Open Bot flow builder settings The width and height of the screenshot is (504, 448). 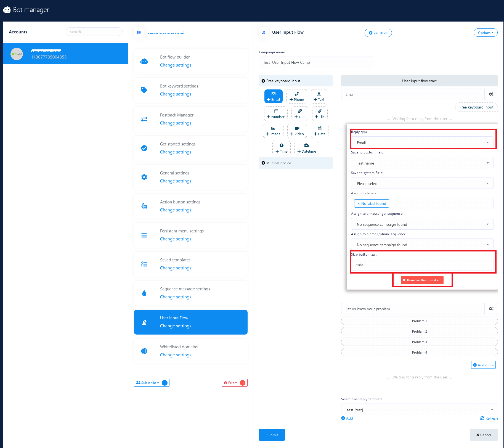coord(176,65)
